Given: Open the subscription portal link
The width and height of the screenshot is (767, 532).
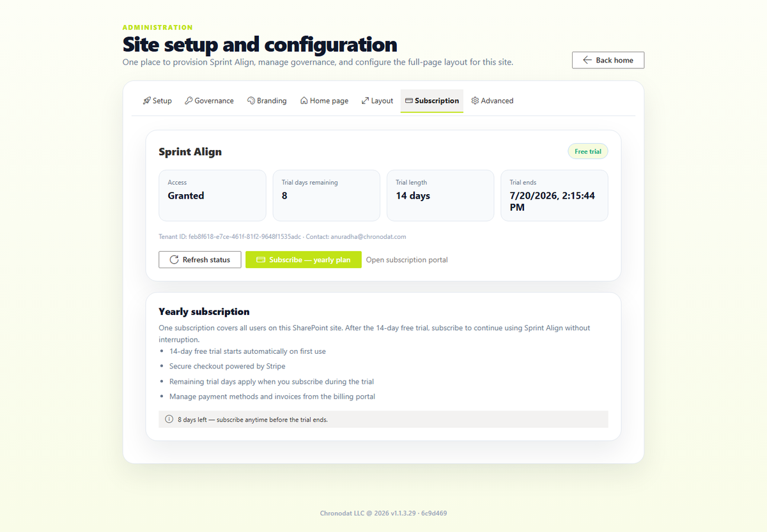Looking at the screenshot, I should point(407,260).
